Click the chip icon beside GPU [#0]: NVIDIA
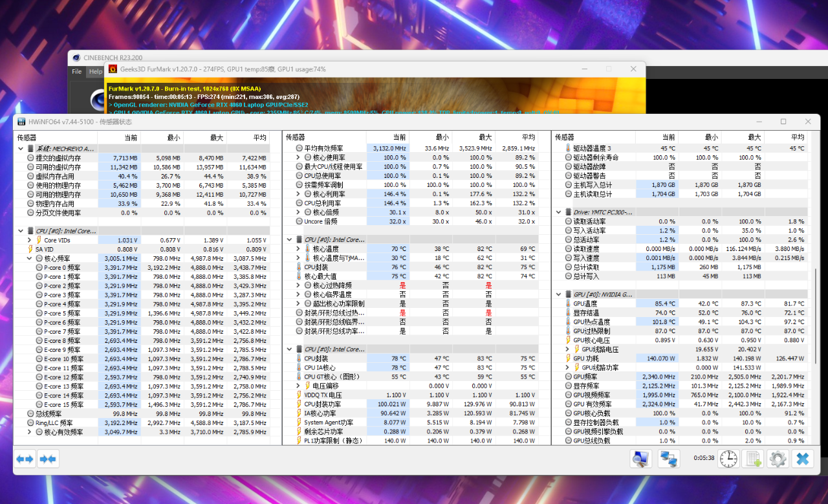 point(567,294)
